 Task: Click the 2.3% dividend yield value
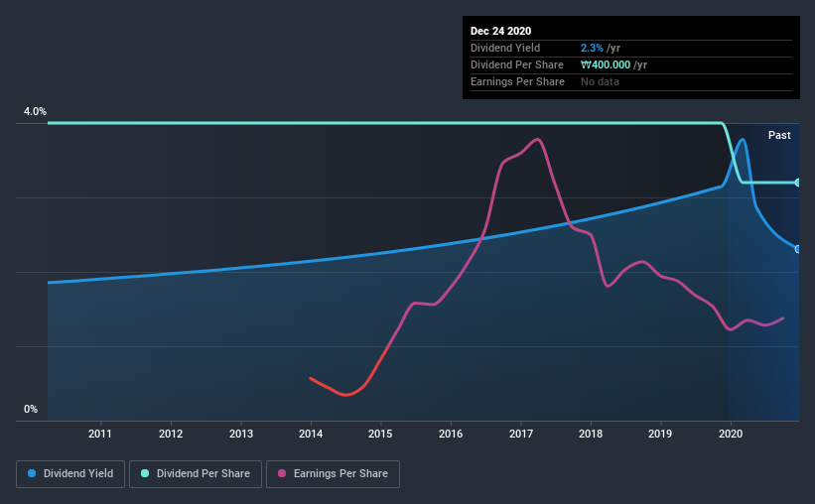(592, 48)
